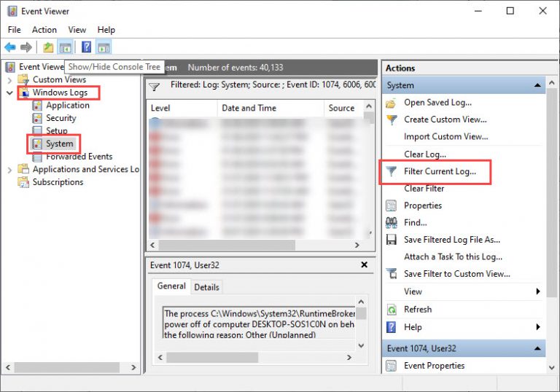The width and height of the screenshot is (560, 392).
Task: Collapse the System actions section
Action: tap(537, 85)
